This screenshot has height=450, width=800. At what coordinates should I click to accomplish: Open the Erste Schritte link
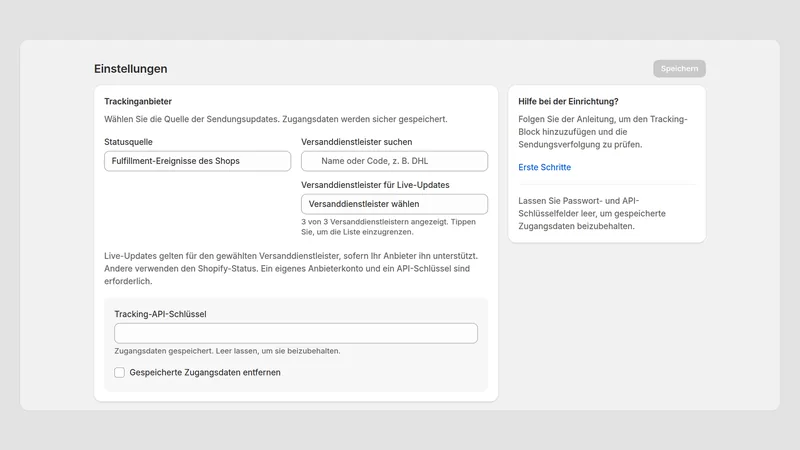(x=544, y=167)
